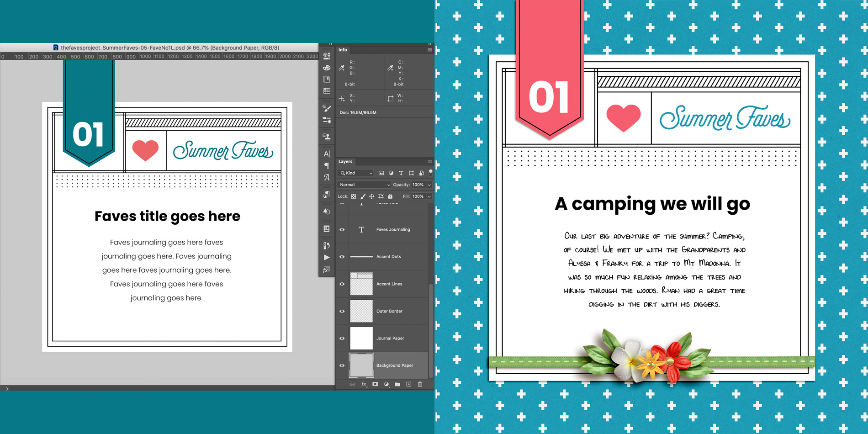This screenshot has width=868, height=434.
Task: Open the Brushes presets panel icon
Action: point(327,120)
